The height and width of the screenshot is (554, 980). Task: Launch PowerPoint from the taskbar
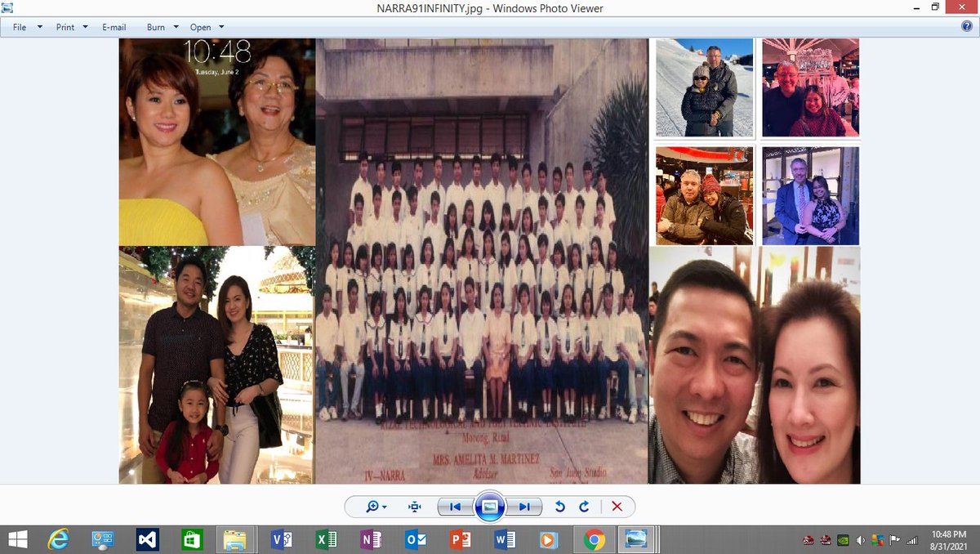[460, 539]
